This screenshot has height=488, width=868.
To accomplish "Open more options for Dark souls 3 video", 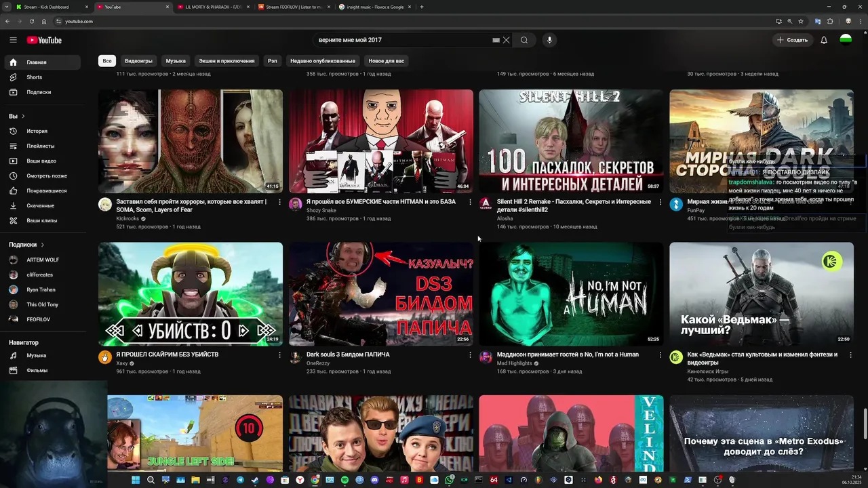I will click(x=470, y=354).
